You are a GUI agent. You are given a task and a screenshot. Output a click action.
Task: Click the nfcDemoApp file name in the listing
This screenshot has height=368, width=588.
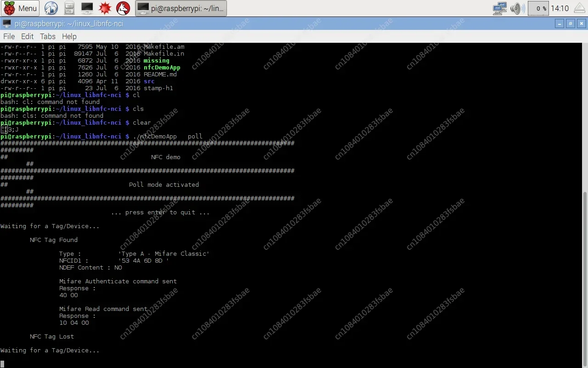[162, 67]
